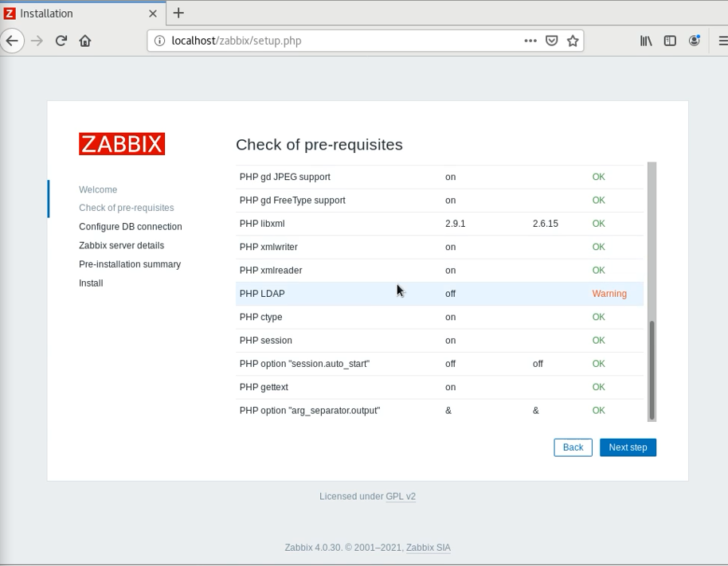This screenshot has width=728, height=566.
Task: Bookmark this page with star icon
Action: click(573, 41)
